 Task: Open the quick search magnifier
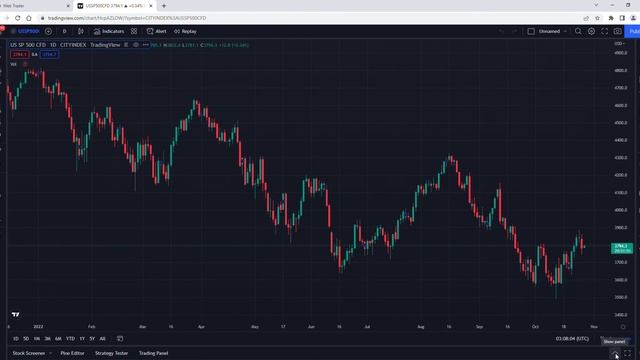[x=578, y=31]
